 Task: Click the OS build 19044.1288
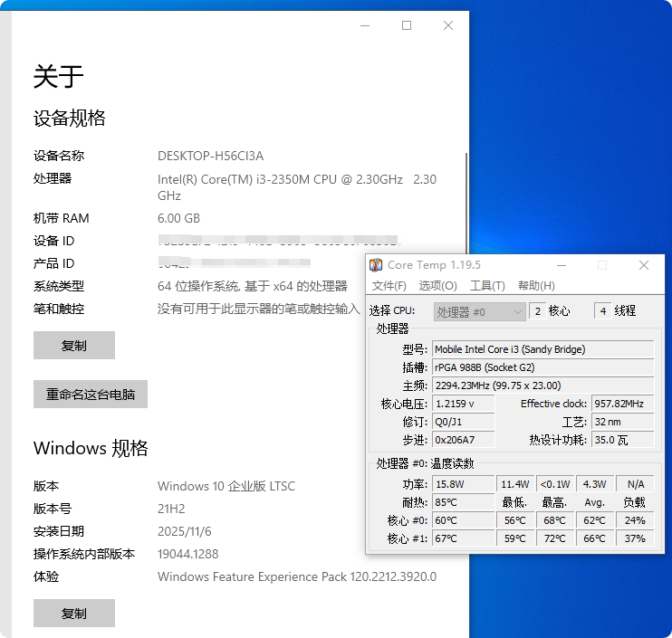point(187,554)
